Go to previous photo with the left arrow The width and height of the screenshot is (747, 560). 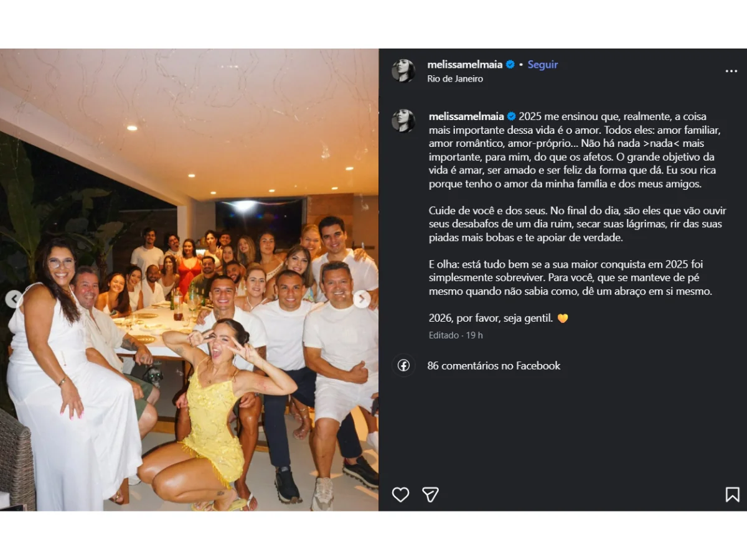tap(14, 299)
